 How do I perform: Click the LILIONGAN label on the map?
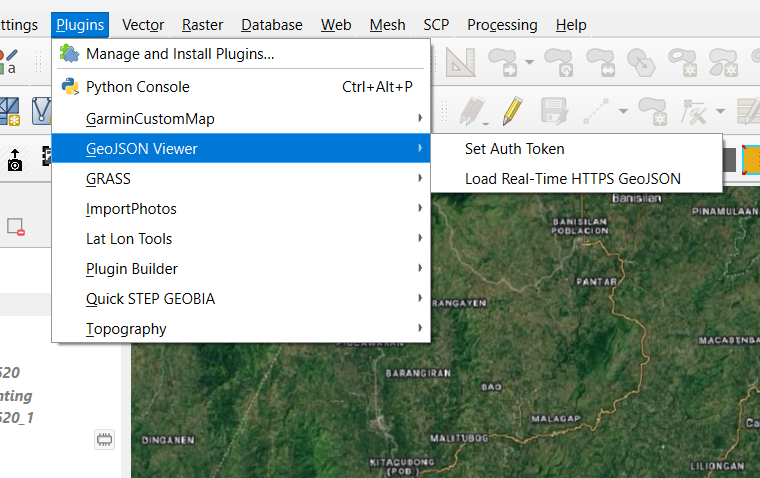pos(717,466)
